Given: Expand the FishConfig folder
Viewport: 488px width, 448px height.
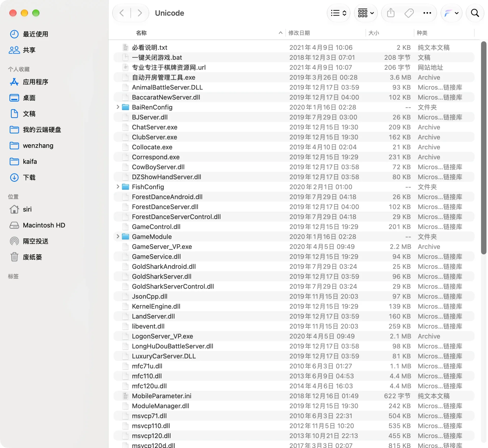Looking at the screenshot, I should pyautogui.click(x=118, y=187).
